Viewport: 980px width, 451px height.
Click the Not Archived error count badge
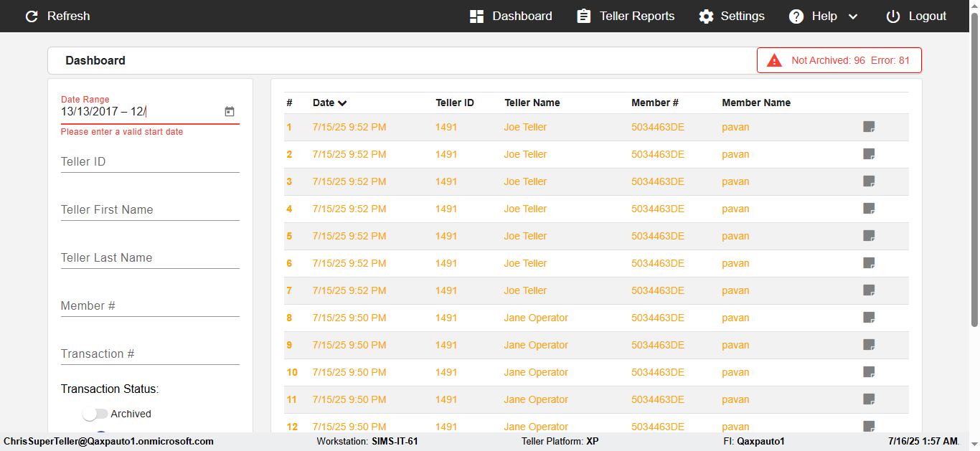[850, 61]
